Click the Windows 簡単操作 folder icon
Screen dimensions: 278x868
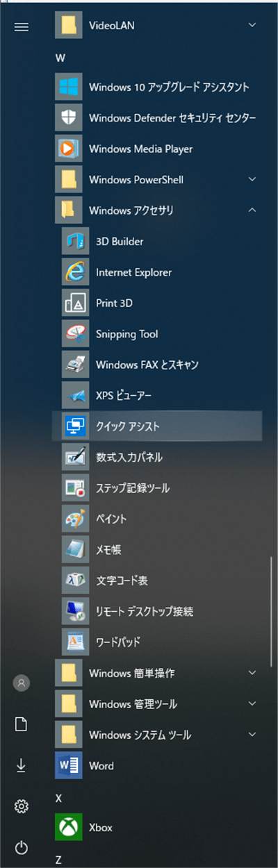(x=68, y=673)
